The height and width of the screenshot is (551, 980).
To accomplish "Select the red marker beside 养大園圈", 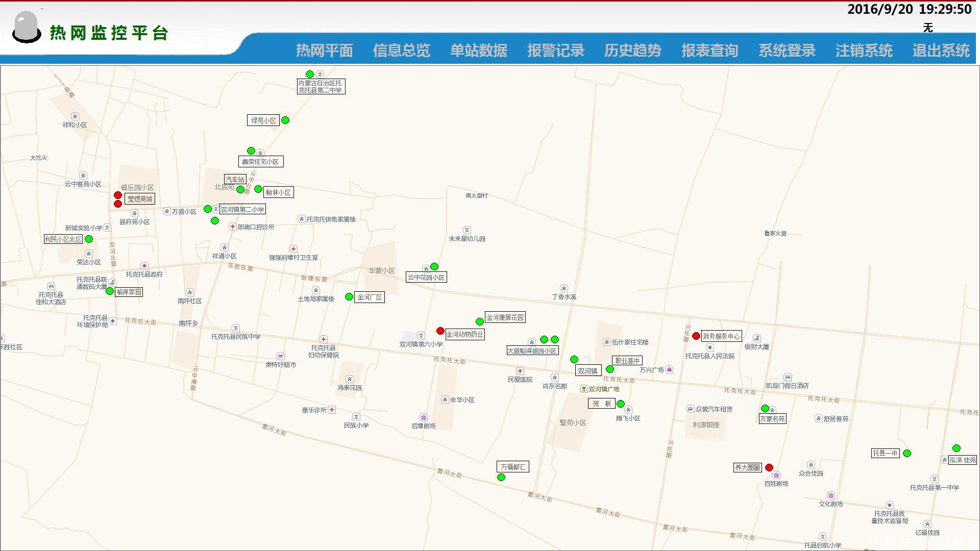I will (769, 467).
